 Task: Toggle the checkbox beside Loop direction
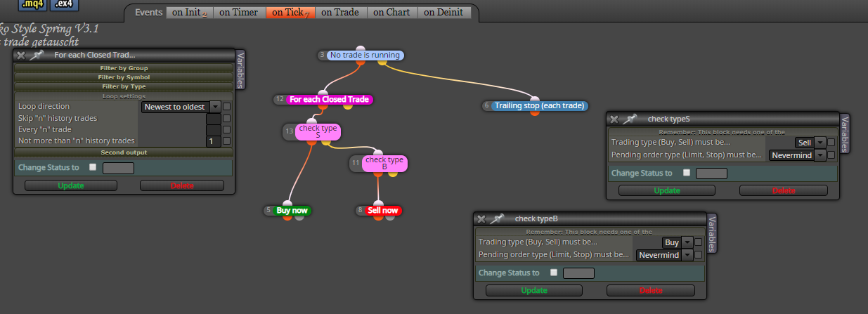[227, 107]
